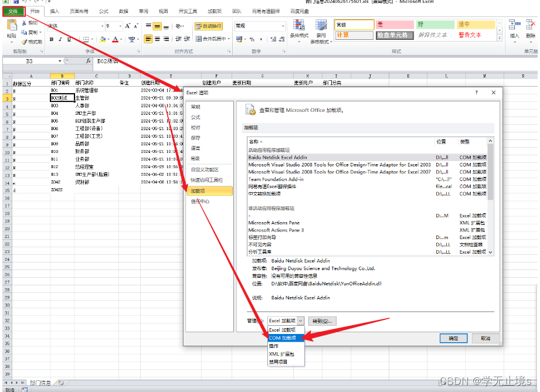The width and height of the screenshot is (540, 392).
Task: Open the Manage add-ins combo box arrow
Action: (x=300, y=321)
